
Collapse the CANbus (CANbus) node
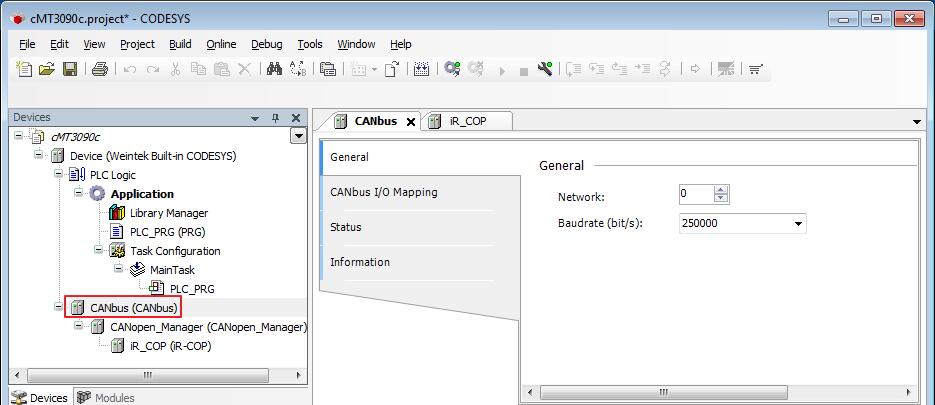tap(58, 307)
